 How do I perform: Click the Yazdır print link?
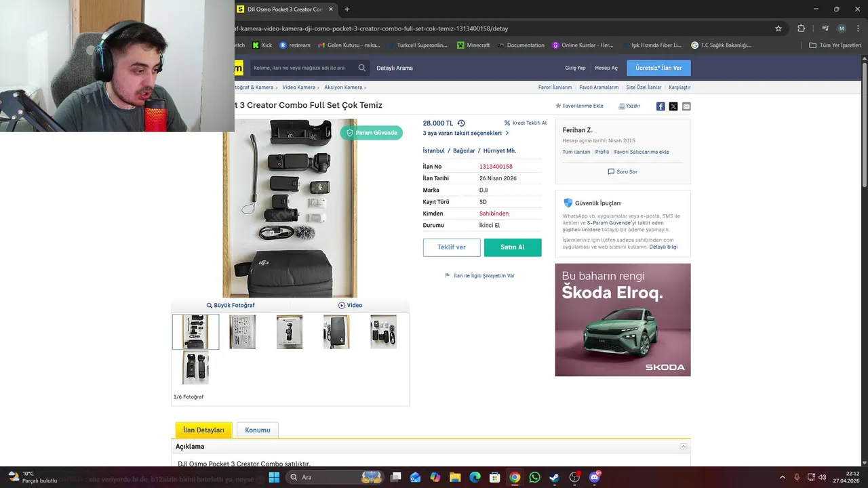point(629,106)
